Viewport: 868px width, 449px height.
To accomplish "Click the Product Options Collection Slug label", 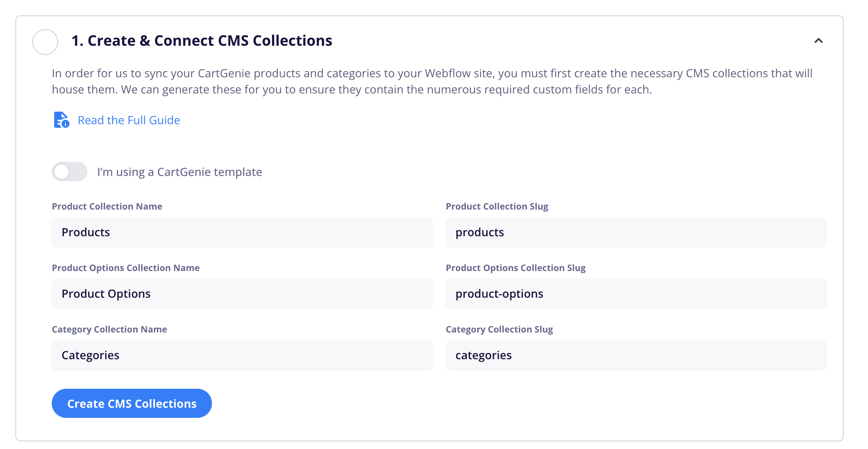I will 516,268.
